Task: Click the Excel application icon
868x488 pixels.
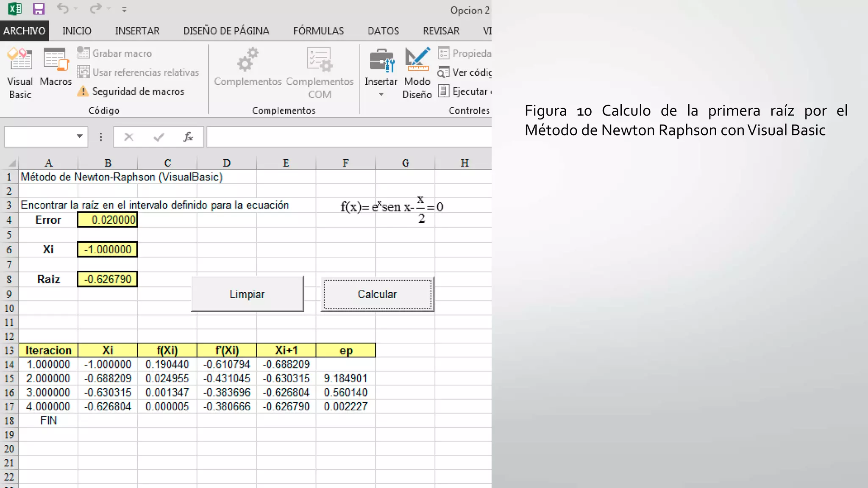Action: point(15,9)
